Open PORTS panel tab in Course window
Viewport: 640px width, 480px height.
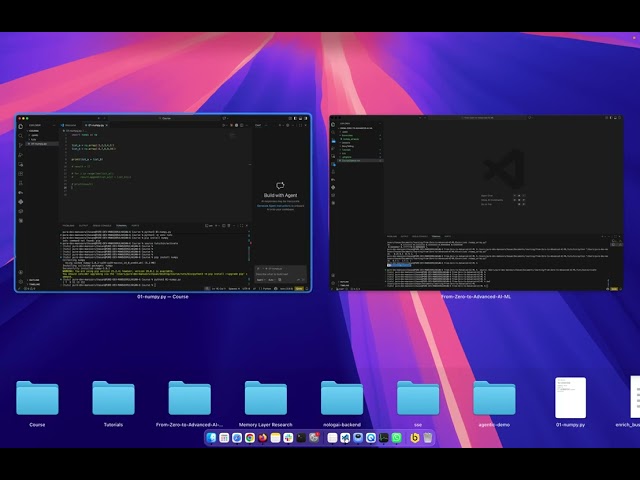[x=136, y=225]
